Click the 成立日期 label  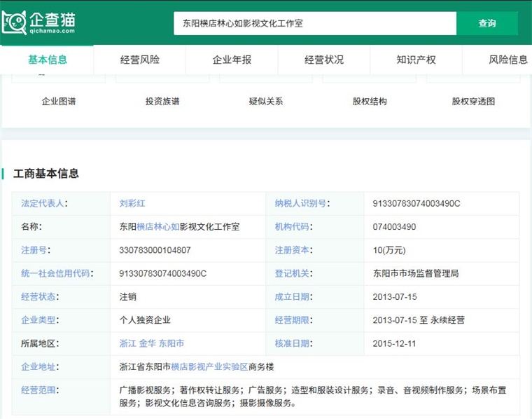293,297
